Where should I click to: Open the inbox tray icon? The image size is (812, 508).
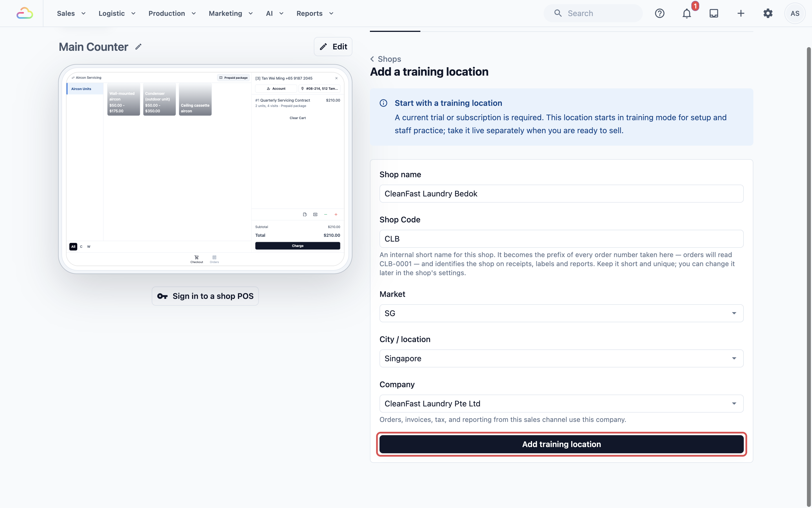click(714, 14)
